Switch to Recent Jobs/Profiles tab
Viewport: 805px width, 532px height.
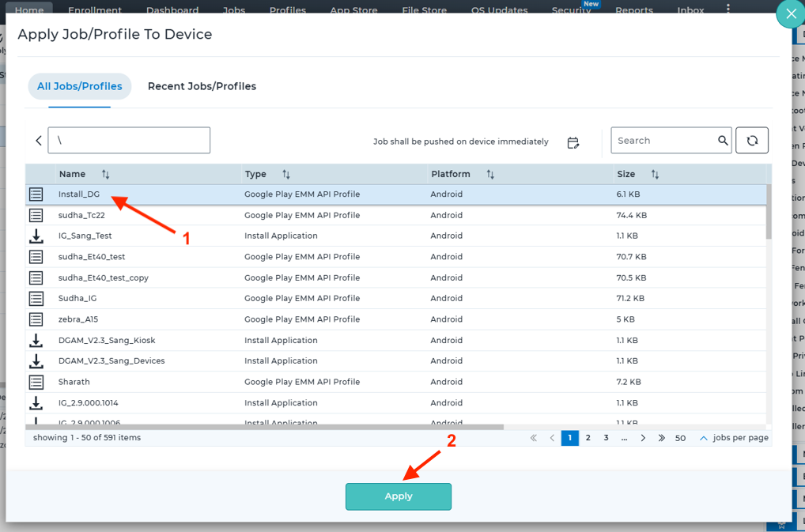[x=202, y=86]
